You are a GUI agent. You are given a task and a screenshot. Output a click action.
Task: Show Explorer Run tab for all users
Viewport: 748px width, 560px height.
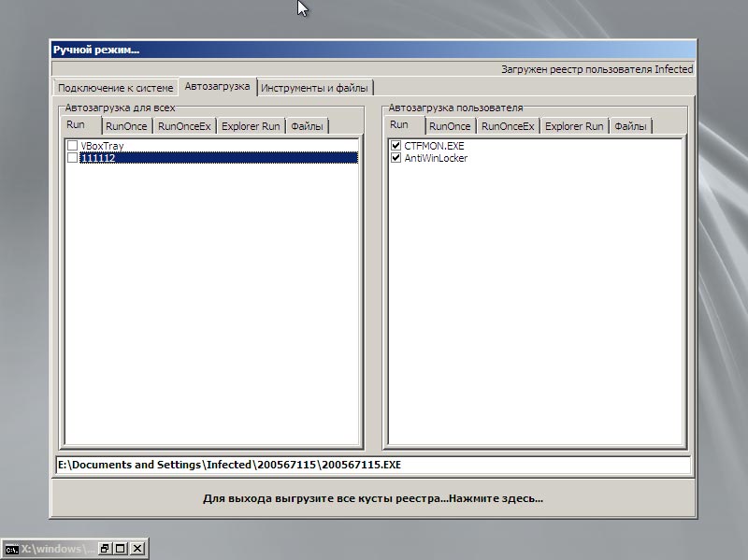click(251, 126)
